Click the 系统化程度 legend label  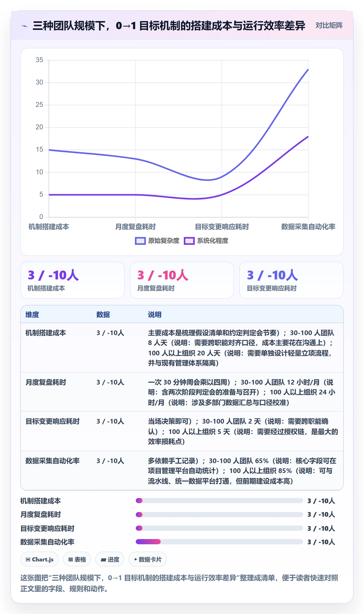click(x=212, y=241)
